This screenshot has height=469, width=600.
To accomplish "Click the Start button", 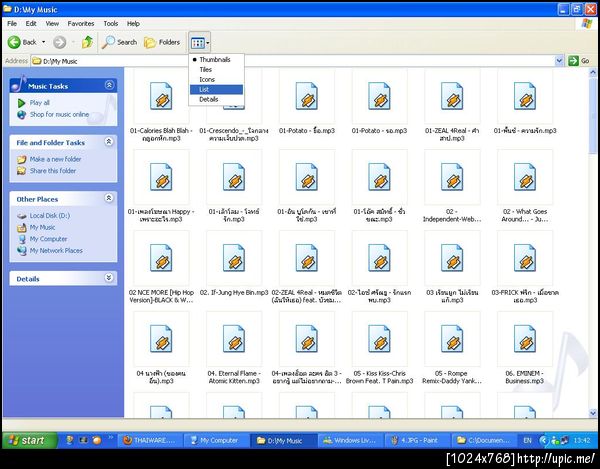I will (29, 440).
